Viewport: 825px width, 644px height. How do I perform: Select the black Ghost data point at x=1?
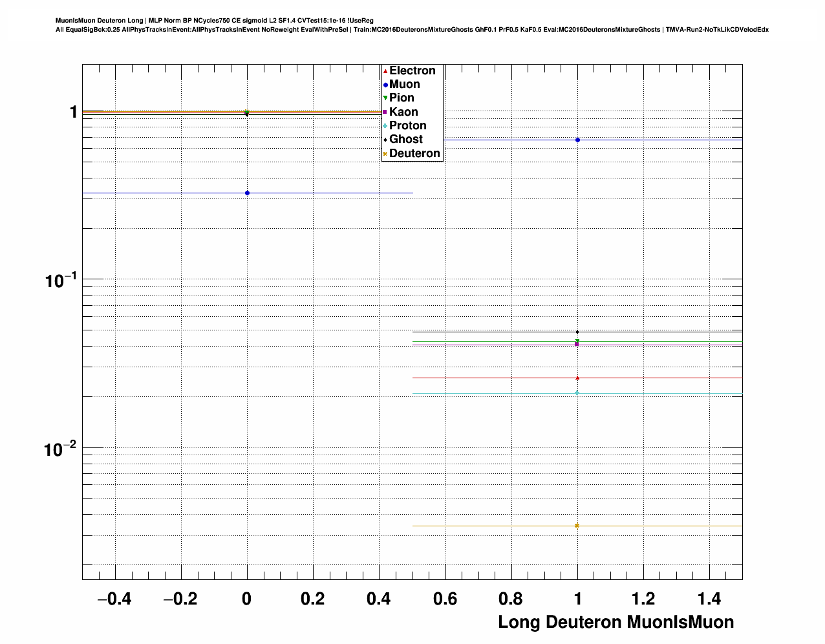pyautogui.click(x=577, y=332)
